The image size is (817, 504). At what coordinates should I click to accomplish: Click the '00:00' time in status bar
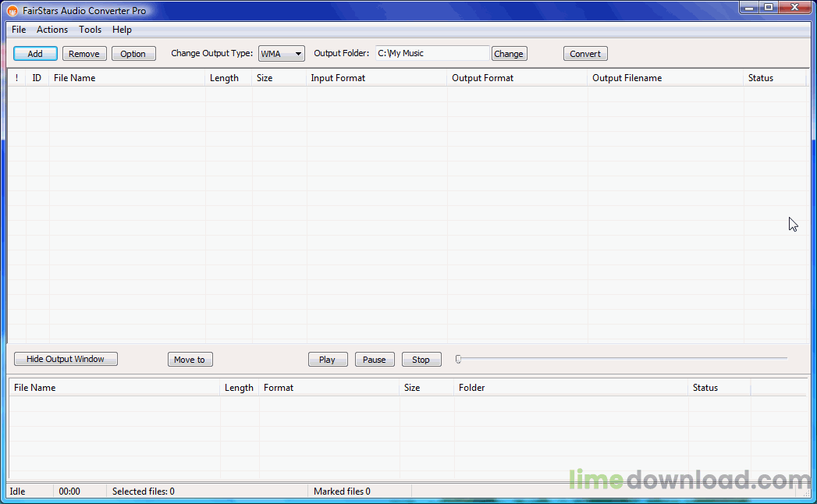69,492
